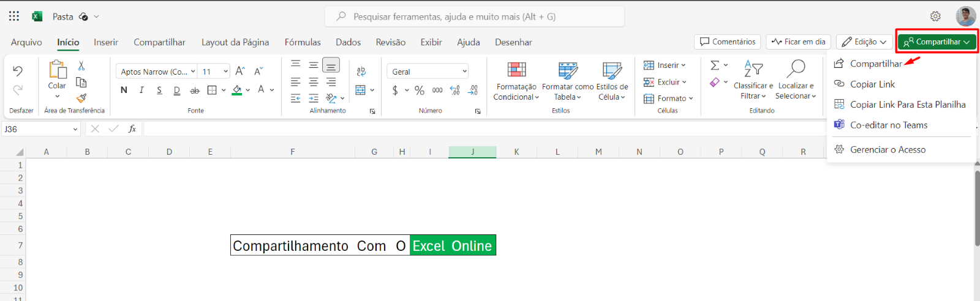Switch to the Fórmulas tab
The image size is (980, 301).
coord(303,42)
